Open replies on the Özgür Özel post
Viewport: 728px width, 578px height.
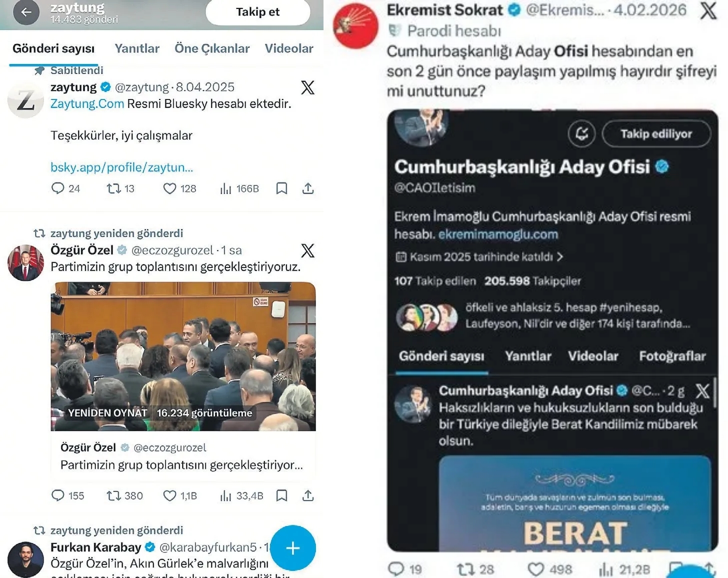tap(67, 495)
